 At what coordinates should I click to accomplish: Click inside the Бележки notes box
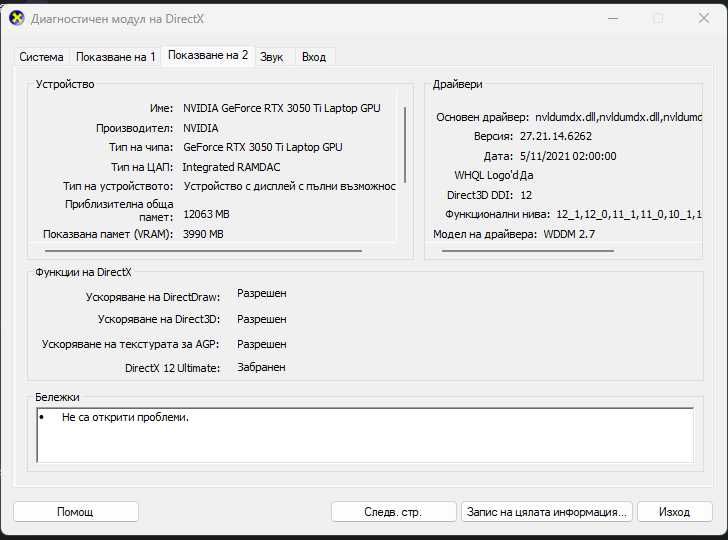tap(365, 435)
